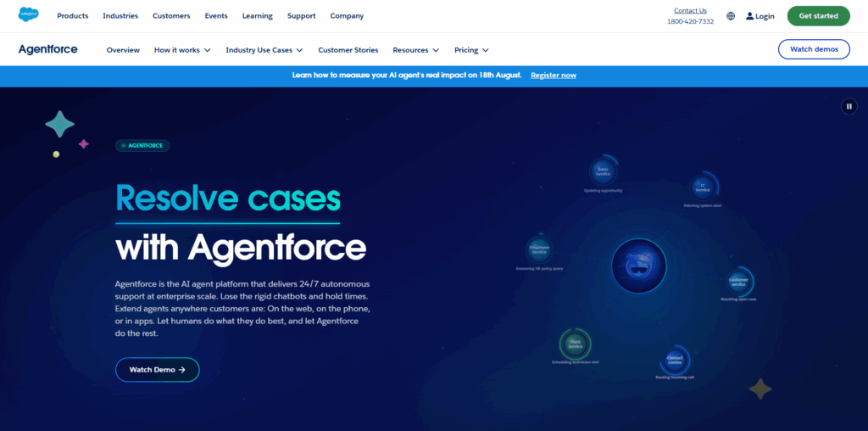Viewport: 868px width, 431px height.
Task: Open the language selector globe icon
Action: click(x=731, y=16)
